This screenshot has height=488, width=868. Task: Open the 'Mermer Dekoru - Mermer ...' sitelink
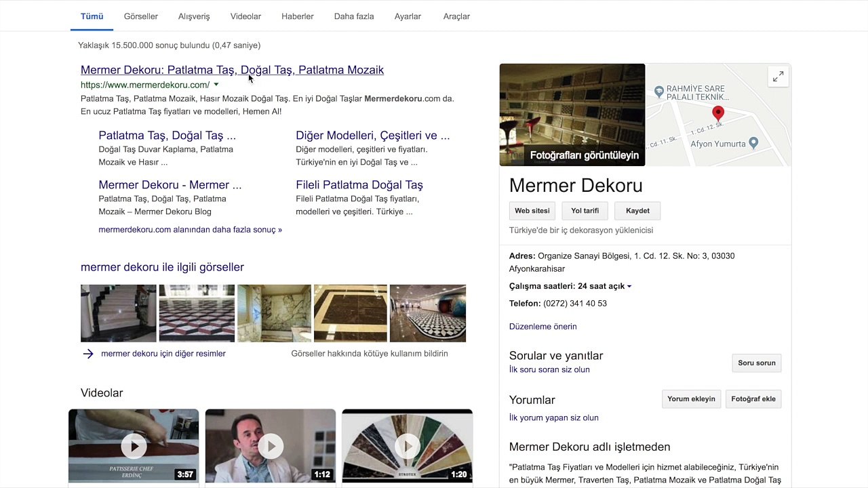[x=170, y=185]
